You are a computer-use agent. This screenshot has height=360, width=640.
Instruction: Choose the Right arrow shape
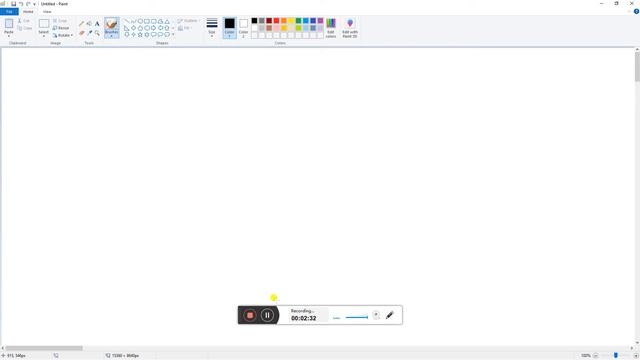click(x=153, y=28)
